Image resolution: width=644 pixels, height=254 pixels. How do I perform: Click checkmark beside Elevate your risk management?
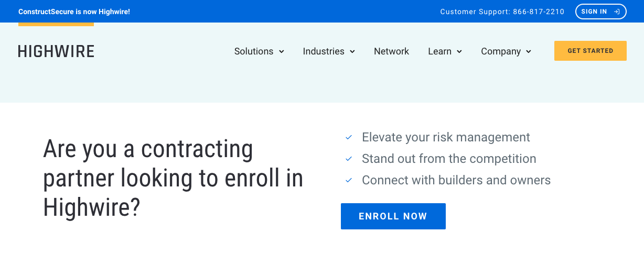pos(349,137)
